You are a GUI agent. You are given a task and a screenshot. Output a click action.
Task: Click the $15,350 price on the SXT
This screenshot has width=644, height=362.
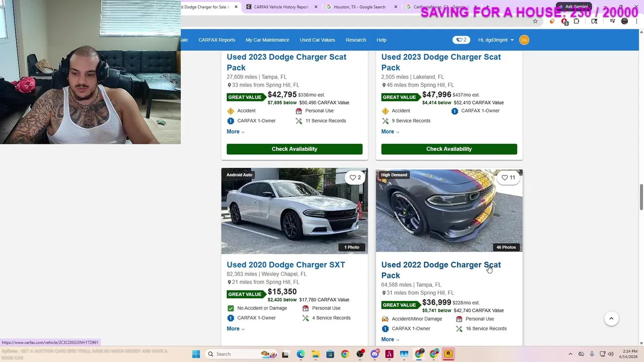pos(282,292)
